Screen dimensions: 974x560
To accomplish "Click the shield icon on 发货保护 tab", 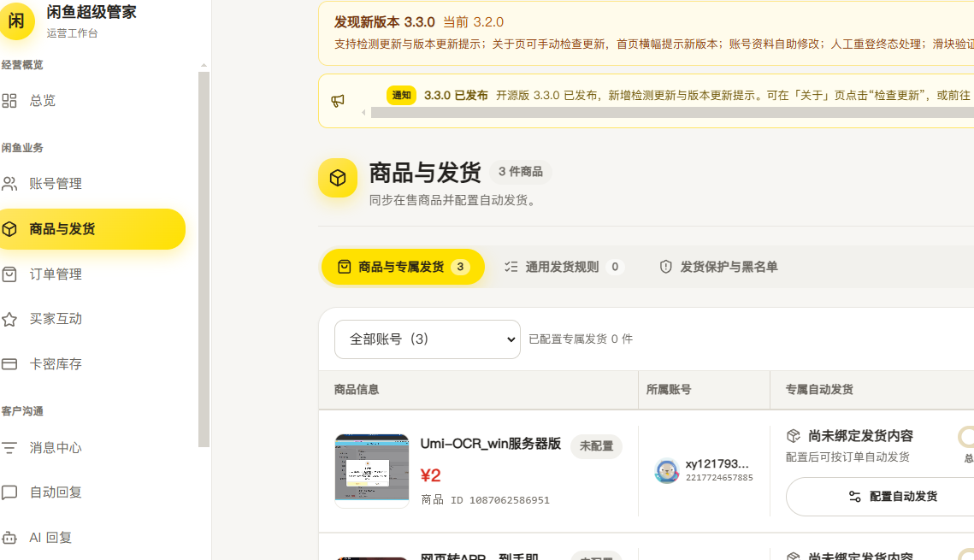I will tap(666, 267).
